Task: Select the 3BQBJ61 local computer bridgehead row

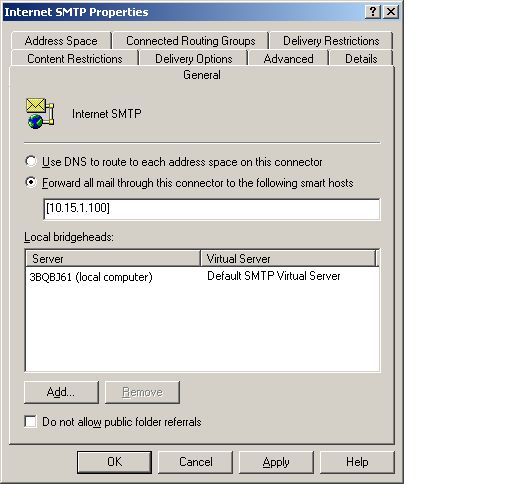Action: 202,277
